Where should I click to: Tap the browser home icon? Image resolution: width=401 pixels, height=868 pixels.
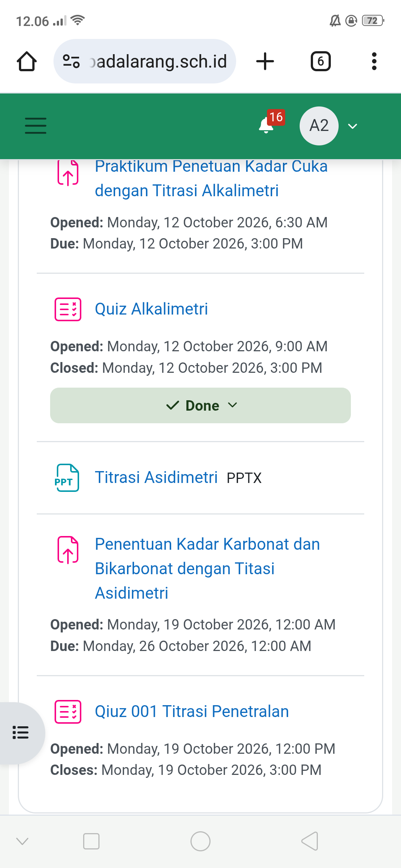[x=27, y=61]
